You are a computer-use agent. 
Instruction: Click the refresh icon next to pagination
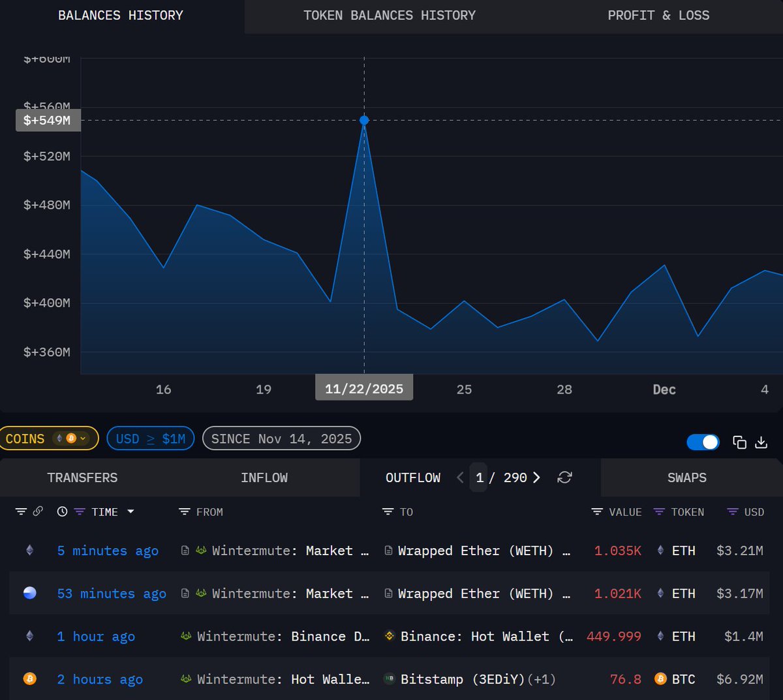(564, 478)
